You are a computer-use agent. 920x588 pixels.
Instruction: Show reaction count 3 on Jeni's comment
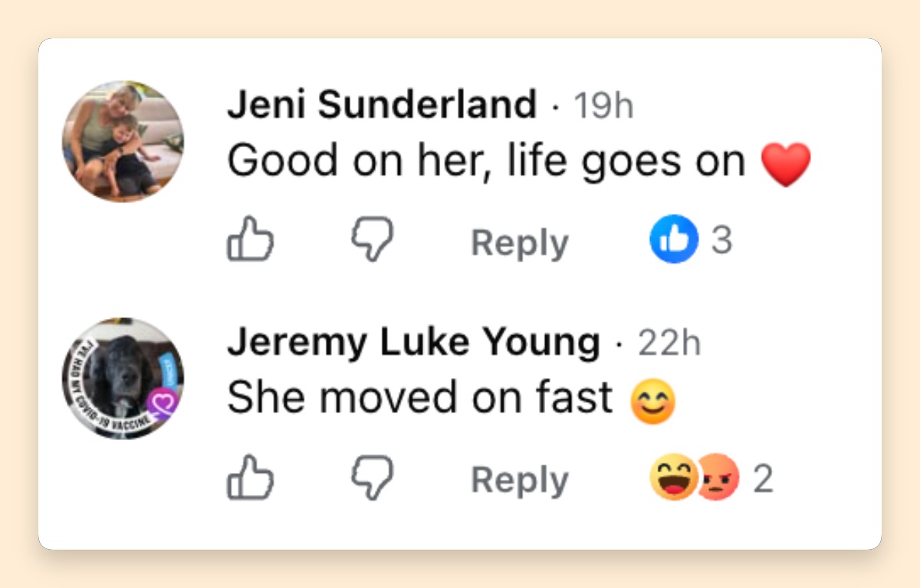point(721,241)
